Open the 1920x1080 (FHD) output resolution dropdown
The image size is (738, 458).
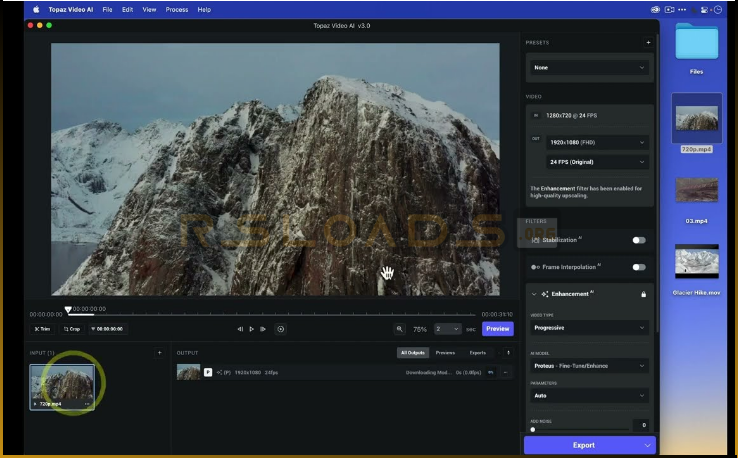(596, 142)
